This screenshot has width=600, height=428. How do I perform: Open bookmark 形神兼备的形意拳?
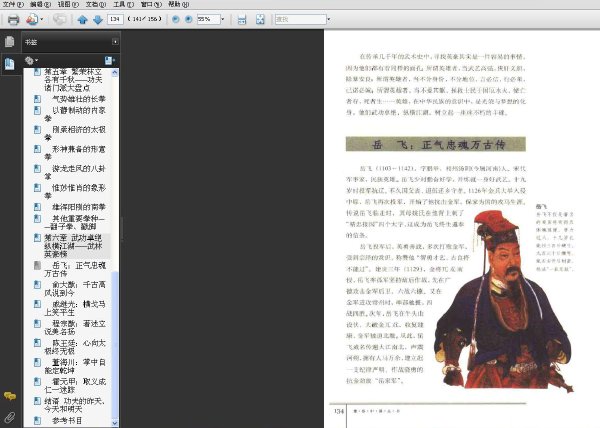coord(75,153)
